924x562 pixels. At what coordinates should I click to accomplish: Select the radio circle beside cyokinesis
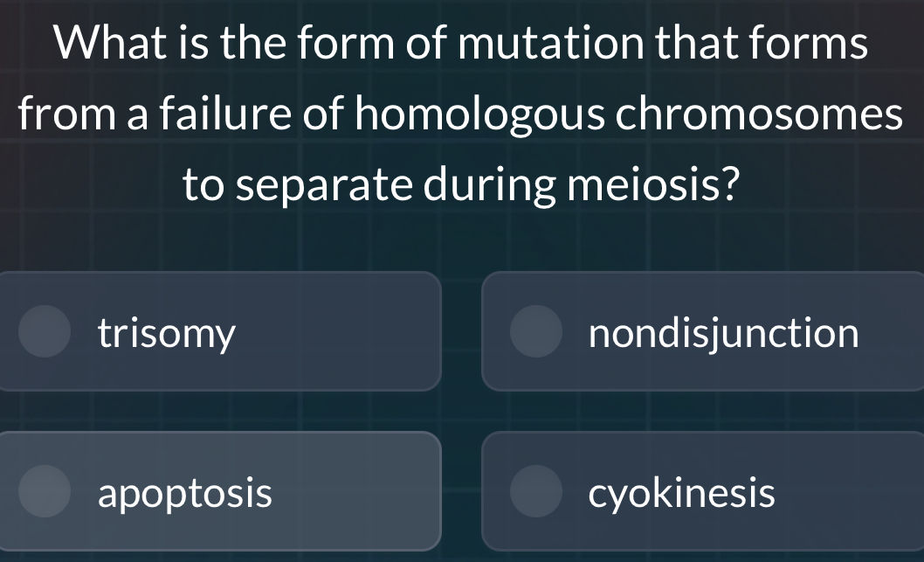(x=535, y=491)
